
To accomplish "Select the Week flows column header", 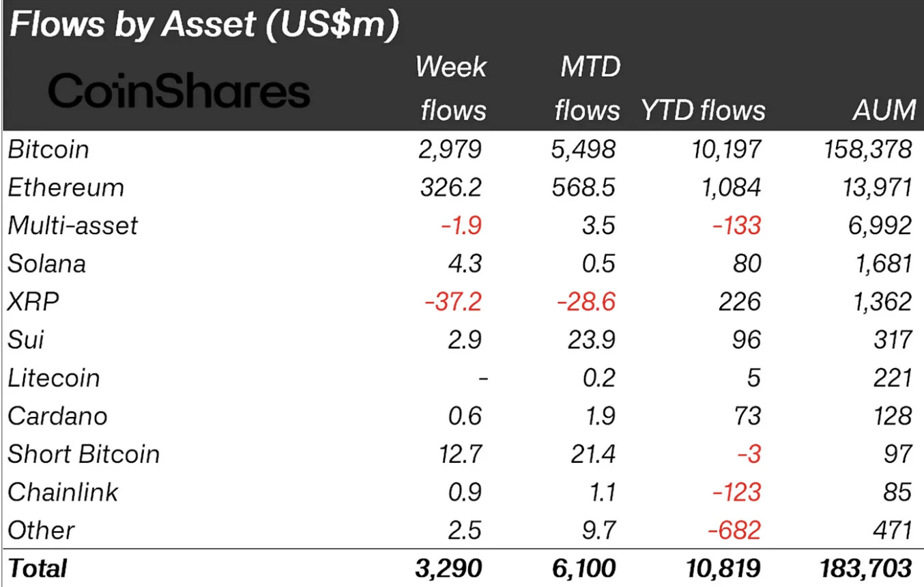I will coord(450,88).
